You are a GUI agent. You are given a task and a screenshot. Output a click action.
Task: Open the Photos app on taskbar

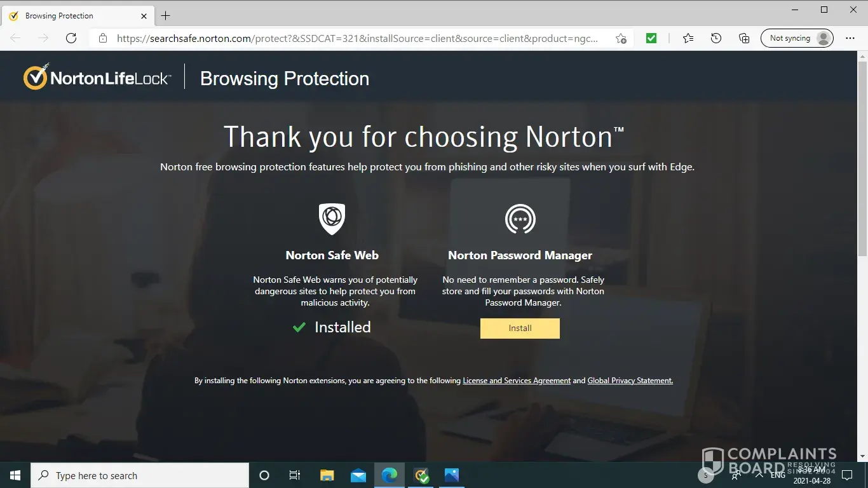pos(452,475)
